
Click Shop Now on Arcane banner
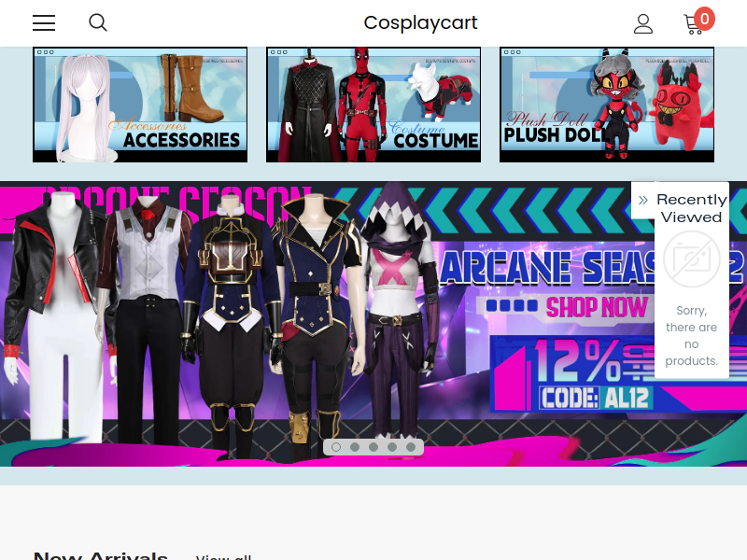coord(597,307)
